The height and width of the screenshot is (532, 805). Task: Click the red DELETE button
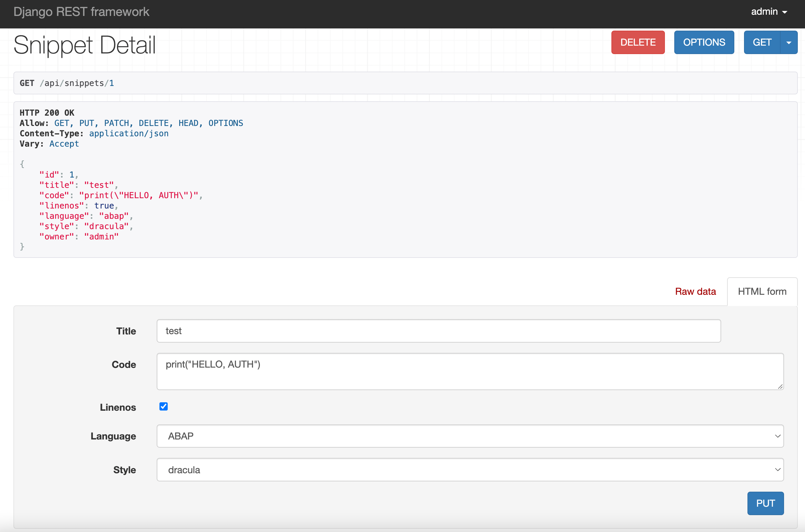point(638,43)
